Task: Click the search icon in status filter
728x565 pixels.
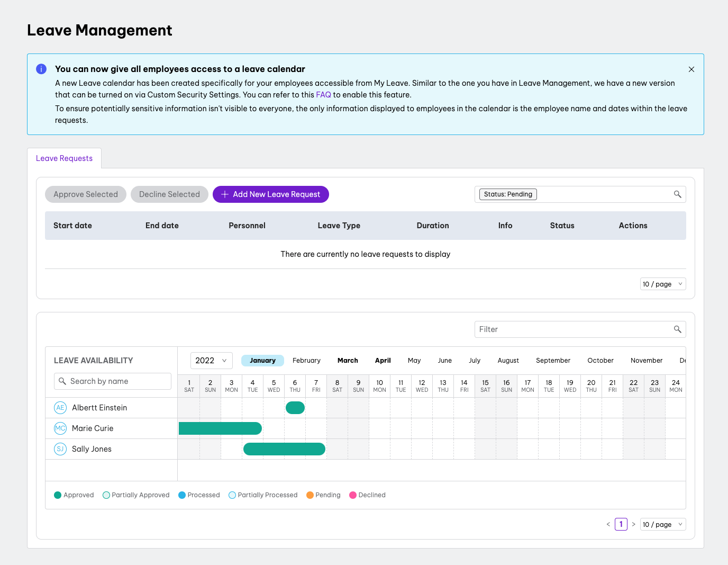Action: pos(677,194)
